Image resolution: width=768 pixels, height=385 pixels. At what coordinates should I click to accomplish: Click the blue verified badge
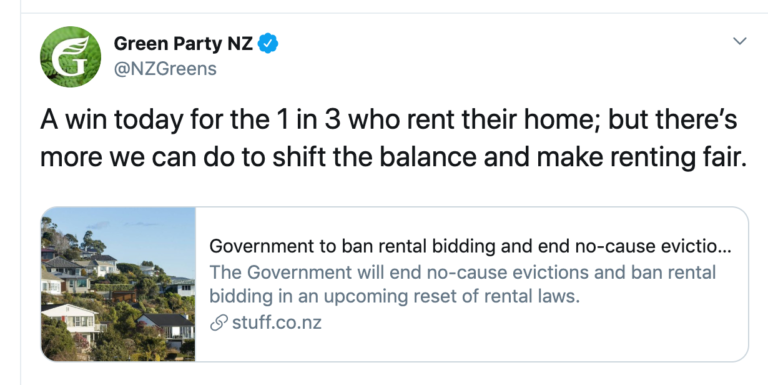pos(268,44)
